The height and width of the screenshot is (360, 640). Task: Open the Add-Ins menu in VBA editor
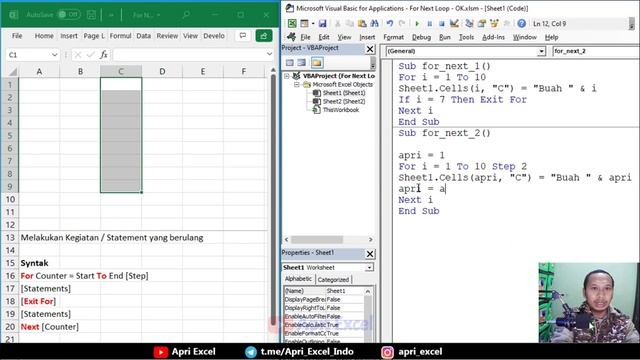click(x=493, y=37)
